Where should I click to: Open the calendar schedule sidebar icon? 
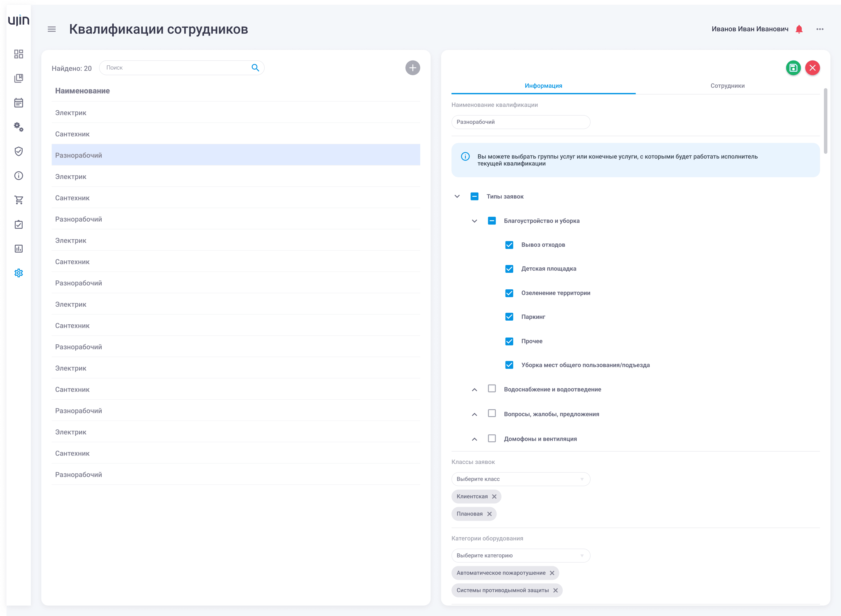(x=19, y=103)
